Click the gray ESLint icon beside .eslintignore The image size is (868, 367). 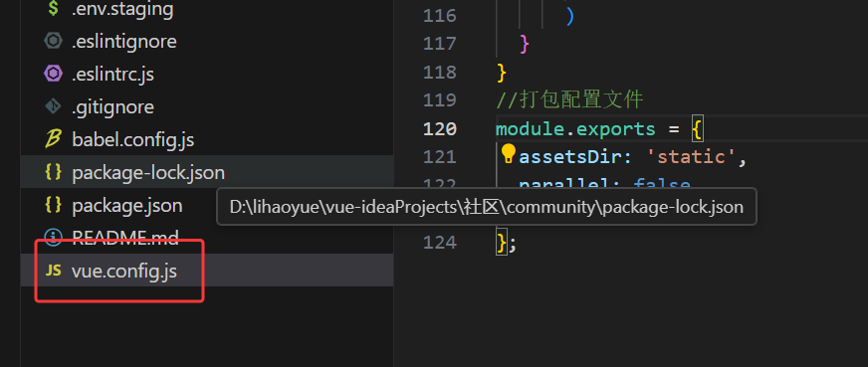pyautogui.click(x=53, y=41)
